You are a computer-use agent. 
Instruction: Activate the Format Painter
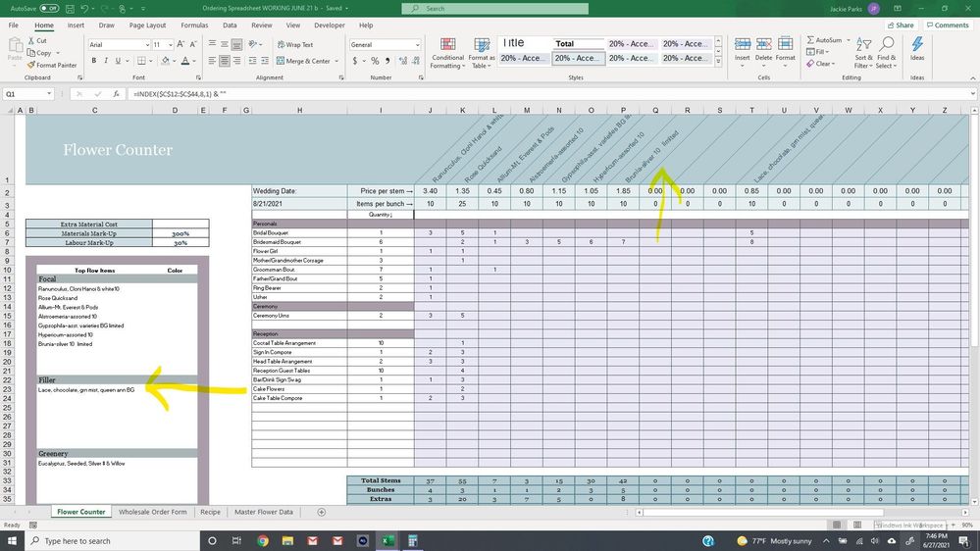pos(52,65)
